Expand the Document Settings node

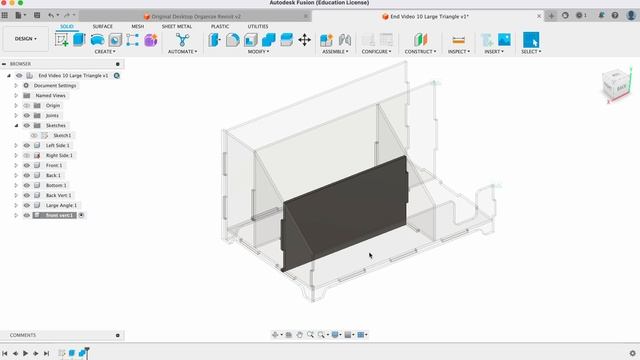pyautogui.click(x=16, y=86)
